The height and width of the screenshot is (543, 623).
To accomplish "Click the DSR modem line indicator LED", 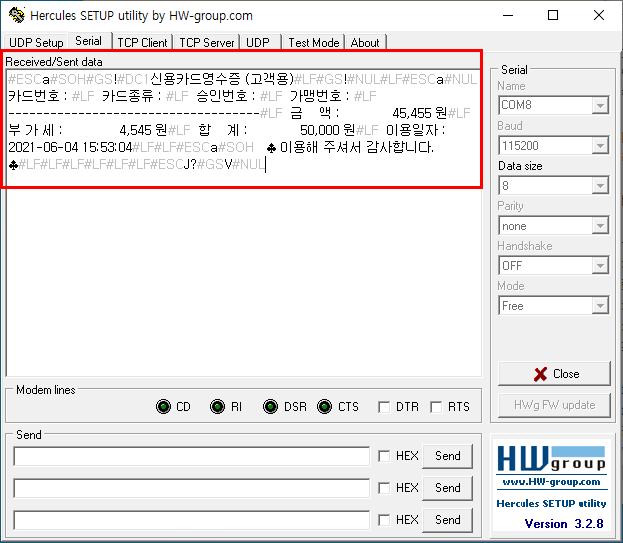I will pos(271,407).
